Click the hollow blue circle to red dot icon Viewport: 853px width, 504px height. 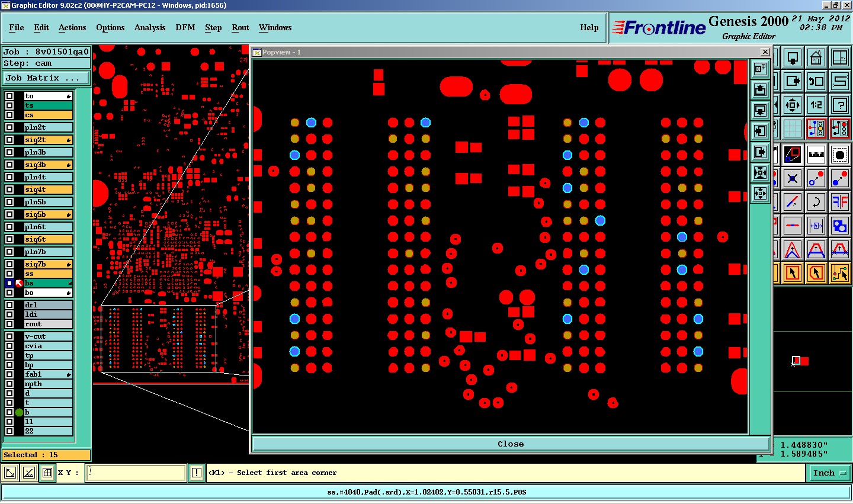click(816, 178)
